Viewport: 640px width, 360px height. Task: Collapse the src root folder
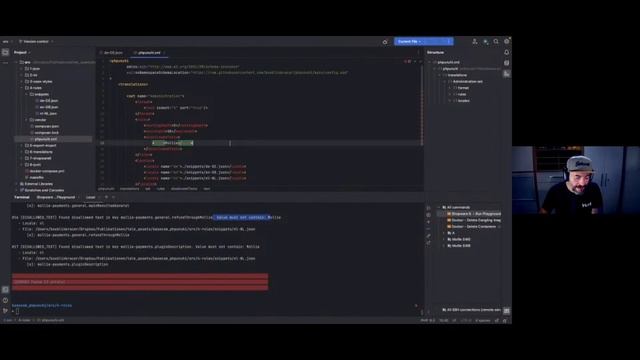(17, 62)
